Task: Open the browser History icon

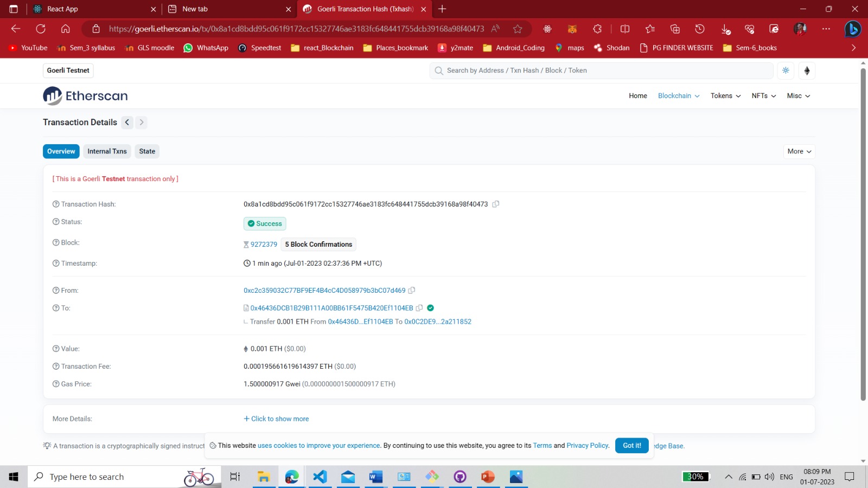Action: (699, 29)
